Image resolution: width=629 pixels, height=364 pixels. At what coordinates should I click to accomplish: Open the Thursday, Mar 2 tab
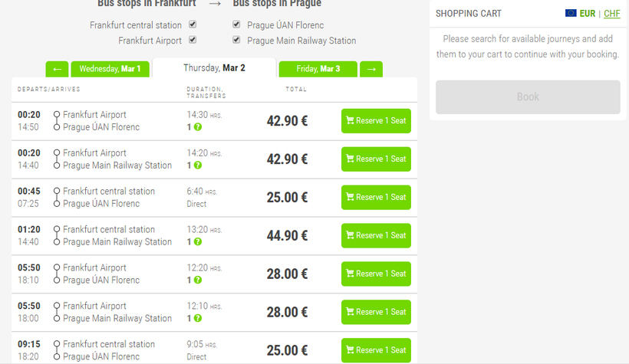pyautogui.click(x=214, y=68)
